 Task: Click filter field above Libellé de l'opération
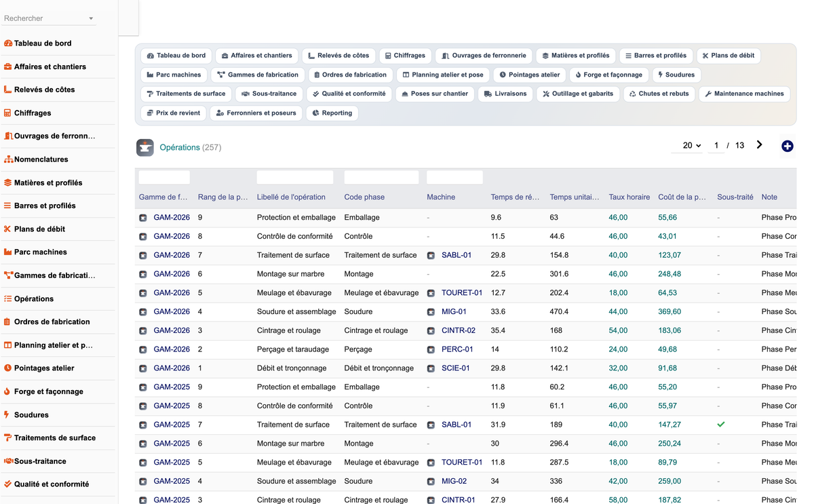[295, 178]
